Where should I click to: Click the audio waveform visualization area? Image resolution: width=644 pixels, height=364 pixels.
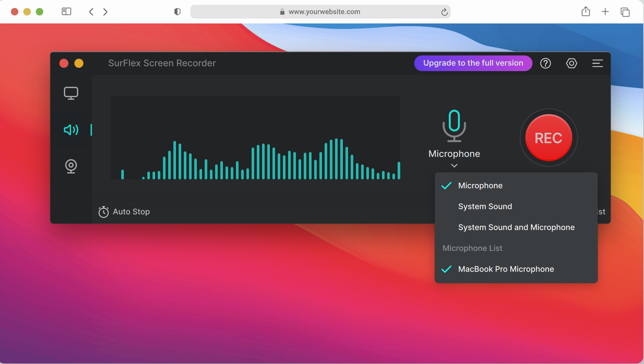[256, 138]
